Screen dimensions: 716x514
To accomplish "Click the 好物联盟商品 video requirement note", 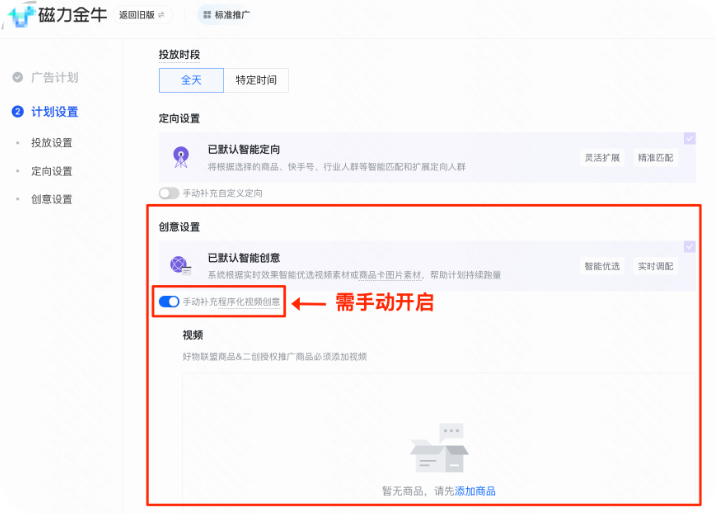I will (274, 357).
